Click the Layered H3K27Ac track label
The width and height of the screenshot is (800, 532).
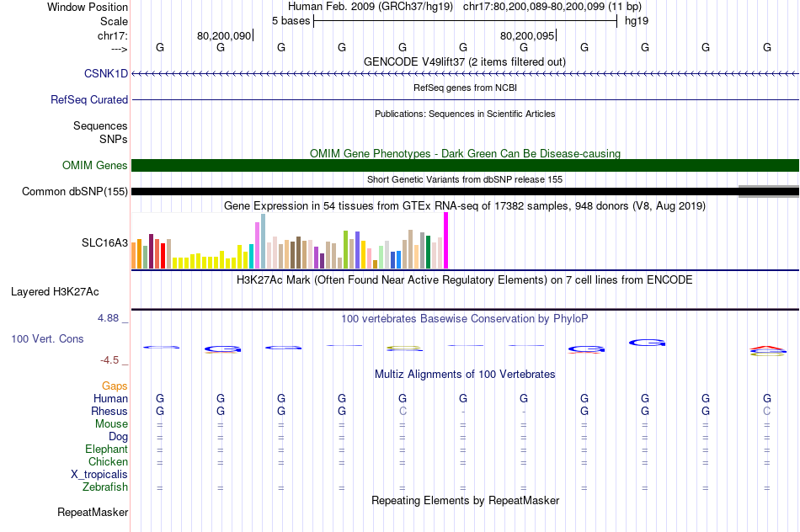tap(55, 292)
